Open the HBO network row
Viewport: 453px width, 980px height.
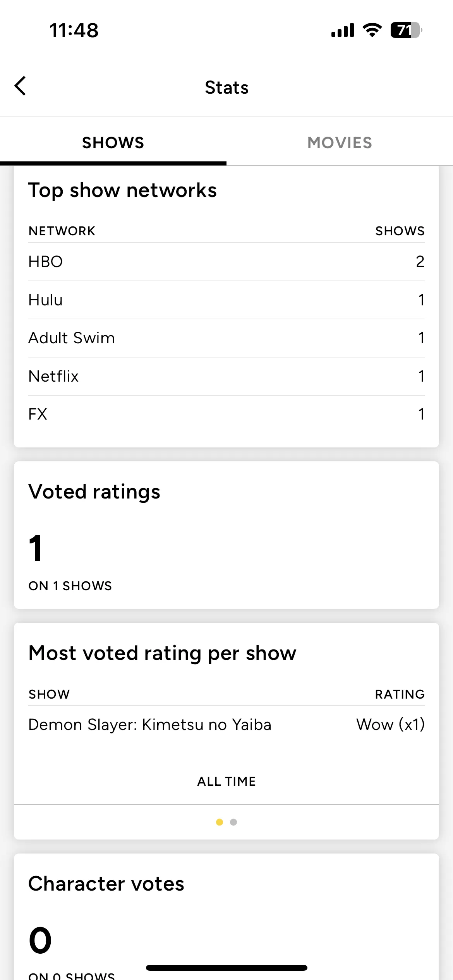pyautogui.click(x=226, y=262)
